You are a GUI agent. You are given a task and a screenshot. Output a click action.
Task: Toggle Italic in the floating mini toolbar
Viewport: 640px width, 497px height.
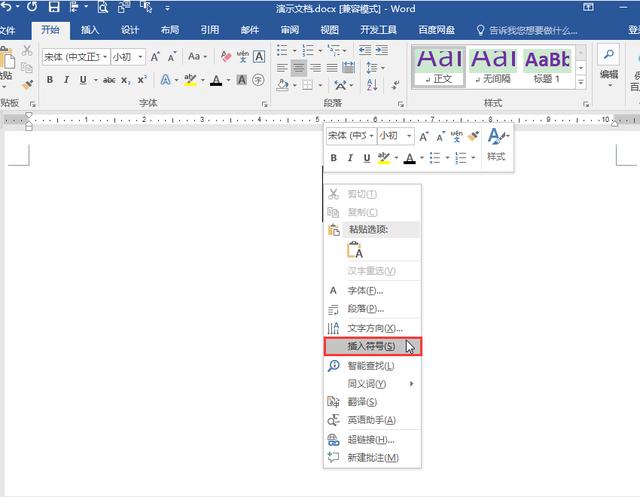(350, 158)
